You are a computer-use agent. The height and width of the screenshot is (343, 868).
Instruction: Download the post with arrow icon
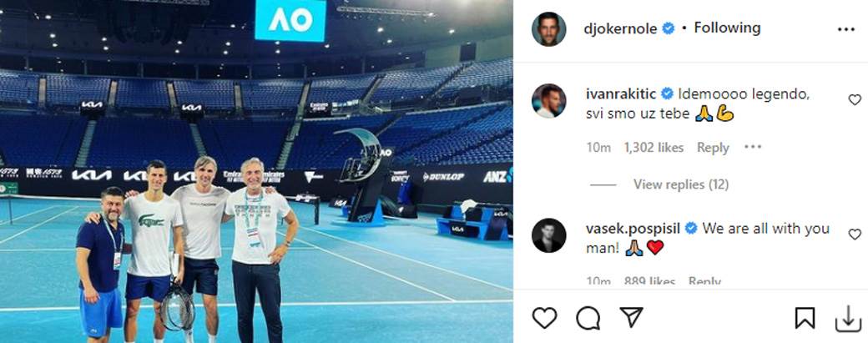point(848,318)
